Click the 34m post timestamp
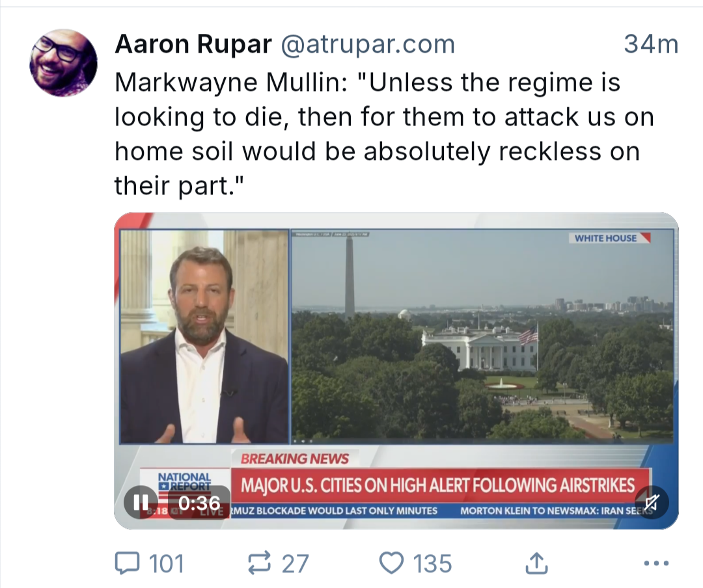Image resolution: width=703 pixels, height=588 pixels. tap(650, 45)
